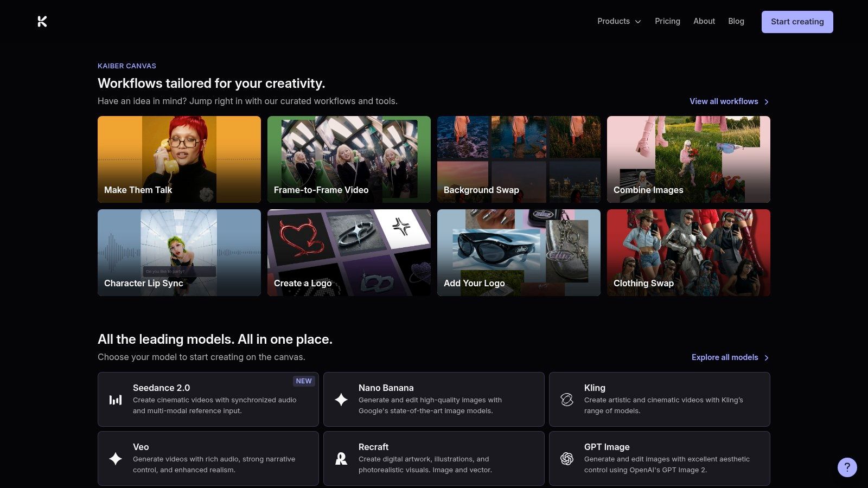Select the Combine Images workflow card

688,159
